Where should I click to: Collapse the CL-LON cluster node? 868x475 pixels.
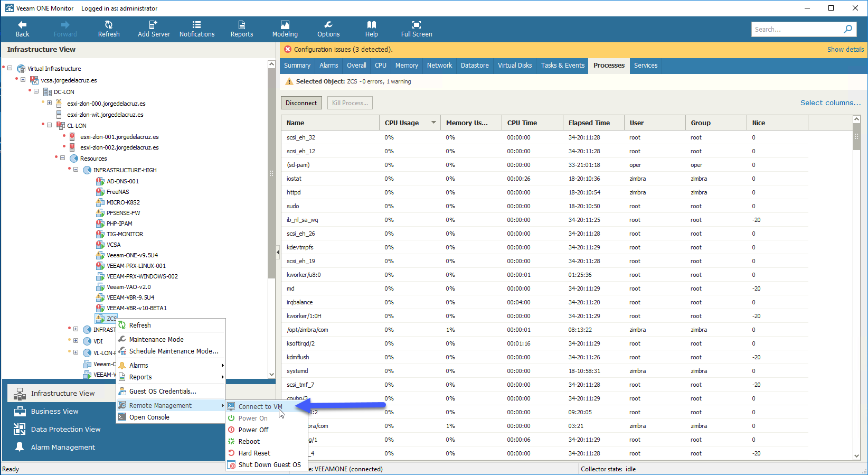tap(49, 125)
